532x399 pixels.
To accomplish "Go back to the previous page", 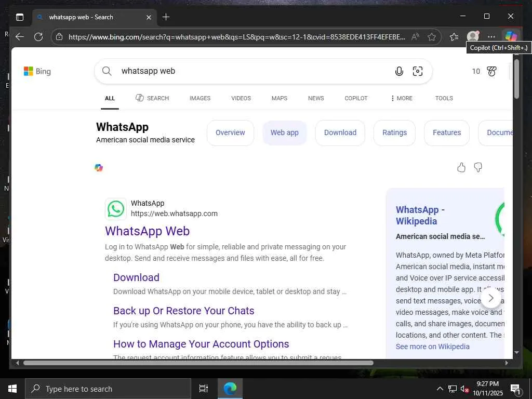I will pyautogui.click(x=20, y=37).
